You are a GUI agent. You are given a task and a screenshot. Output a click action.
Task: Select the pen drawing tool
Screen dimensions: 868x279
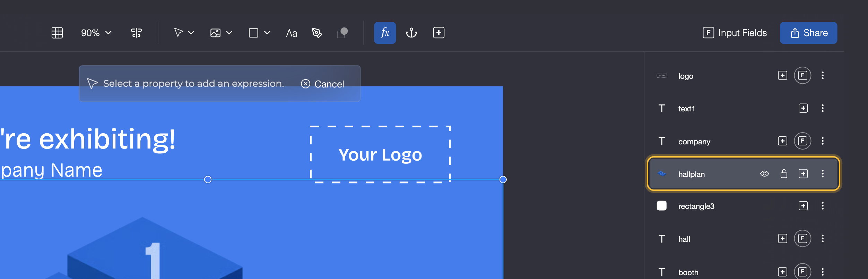[316, 33]
